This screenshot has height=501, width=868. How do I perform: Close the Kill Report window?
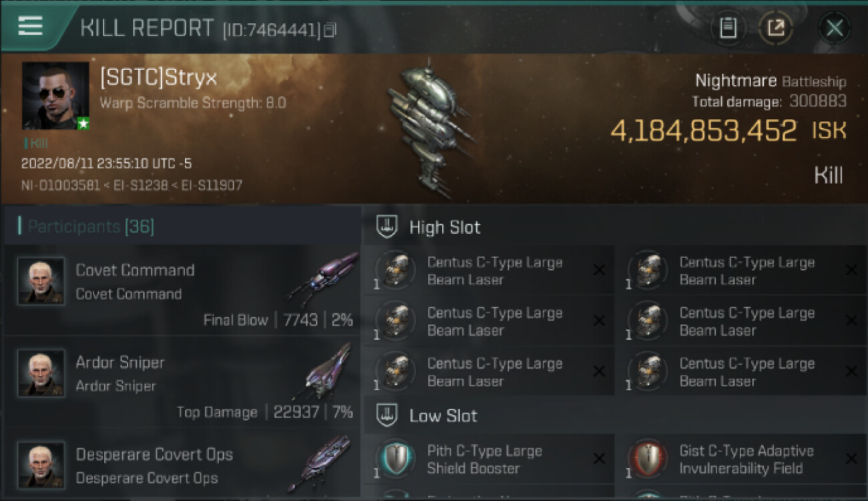tap(834, 28)
